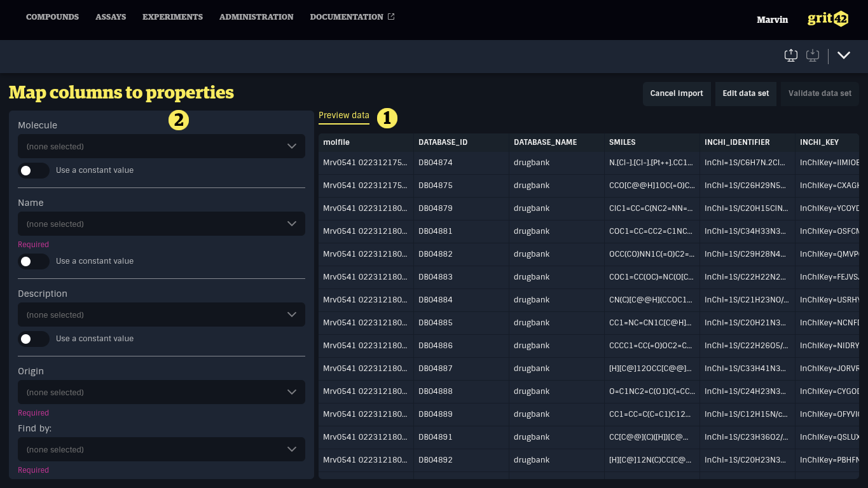The width and height of the screenshot is (868, 488).
Task: Open the Find by dropdown
Action: coord(162,449)
